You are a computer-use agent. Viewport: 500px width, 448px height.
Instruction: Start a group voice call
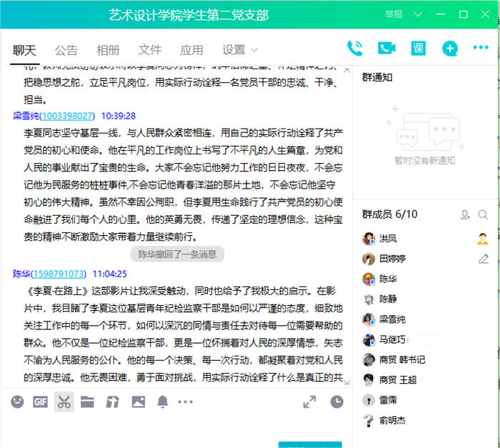point(354,49)
